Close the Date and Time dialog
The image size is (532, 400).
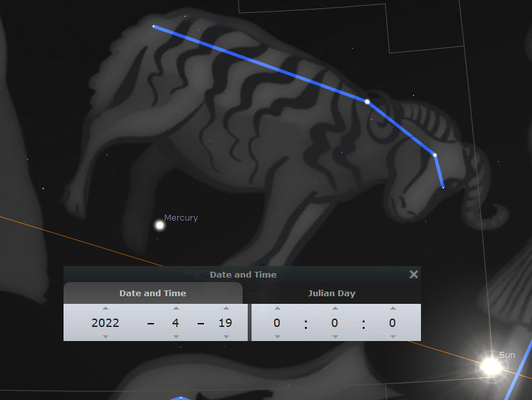pos(413,274)
